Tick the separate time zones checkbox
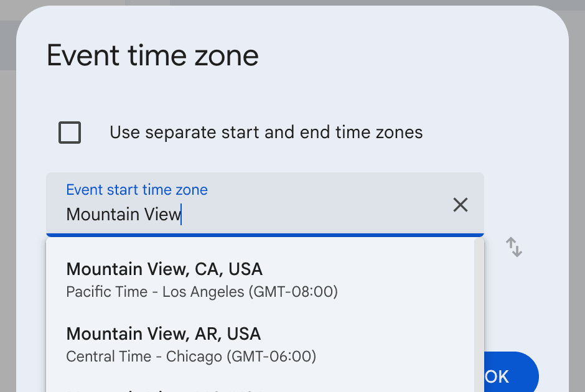 tap(70, 133)
